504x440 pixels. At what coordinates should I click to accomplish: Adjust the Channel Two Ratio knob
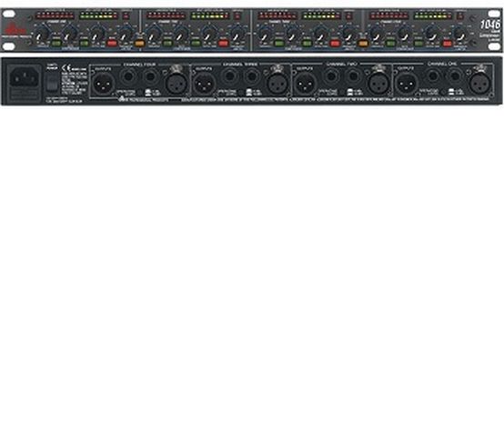coord(181,33)
